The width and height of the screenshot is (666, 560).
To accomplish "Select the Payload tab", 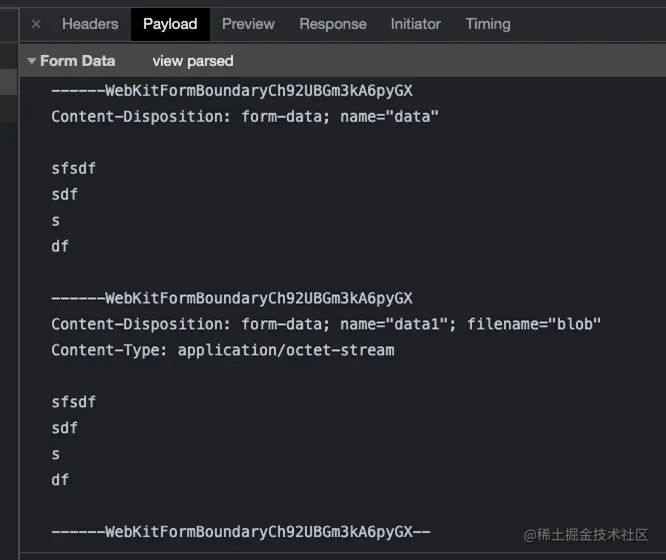I will coord(170,24).
